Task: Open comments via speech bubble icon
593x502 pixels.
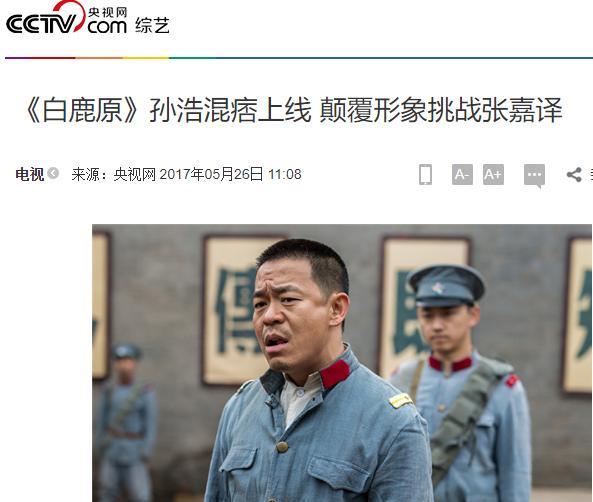Action: click(x=534, y=176)
